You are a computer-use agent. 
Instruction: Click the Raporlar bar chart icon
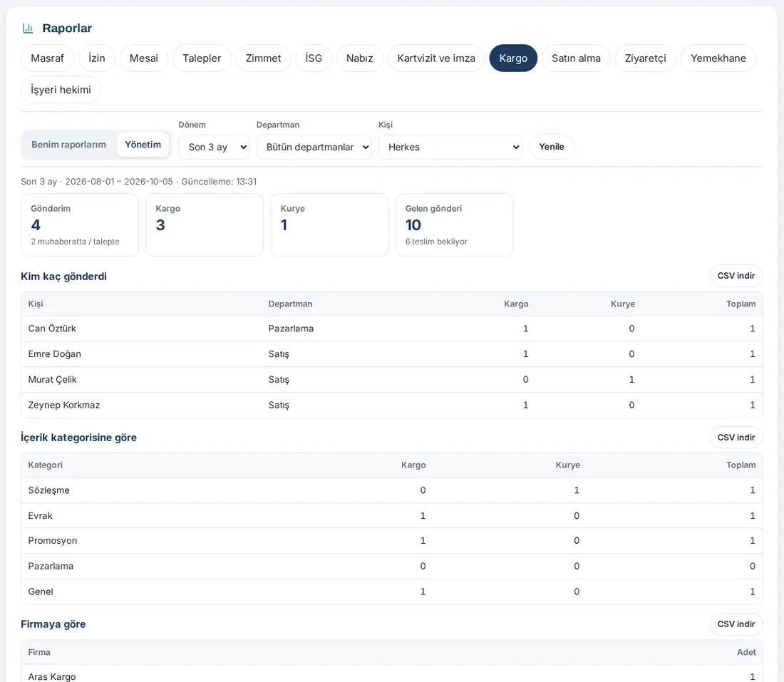pyautogui.click(x=28, y=29)
